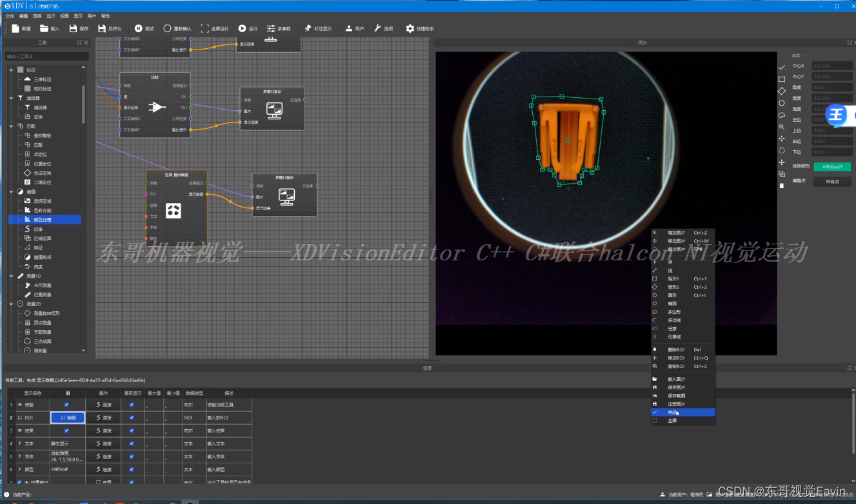
Task: Click the checkmark confirm icon in image sidebar
Action: click(782, 67)
